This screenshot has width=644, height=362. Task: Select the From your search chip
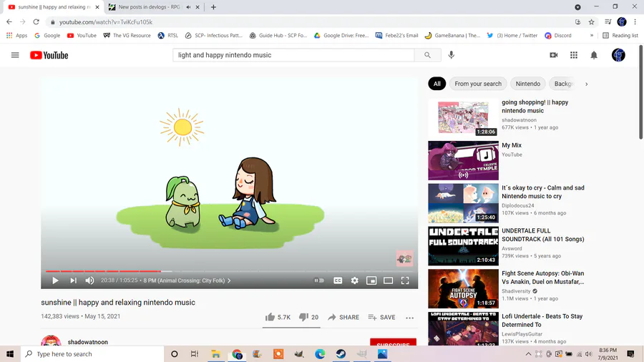click(x=478, y=84)
